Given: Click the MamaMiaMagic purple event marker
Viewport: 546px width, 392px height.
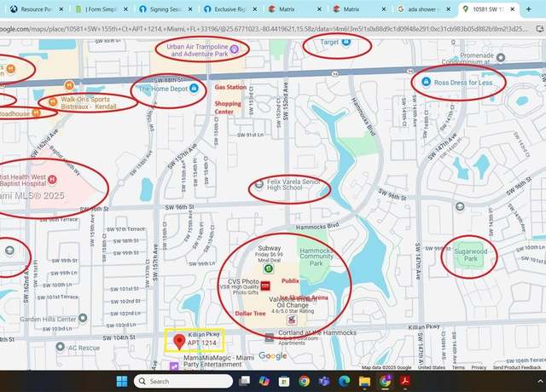Looking at the screenshot, I should 174,366.
